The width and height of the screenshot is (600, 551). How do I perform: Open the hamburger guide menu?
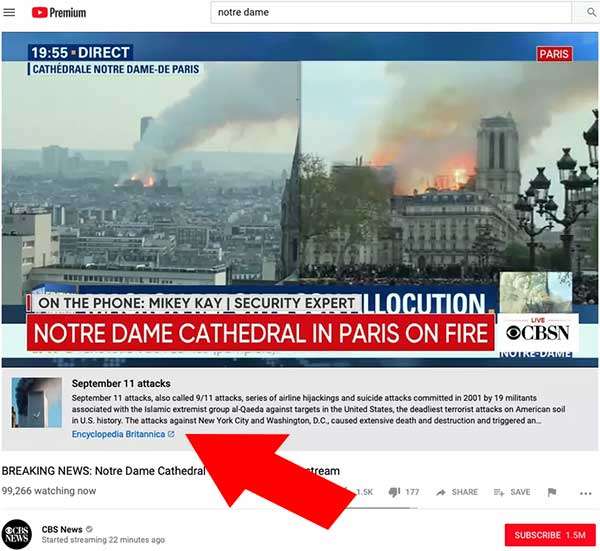[x=9, y=12]
